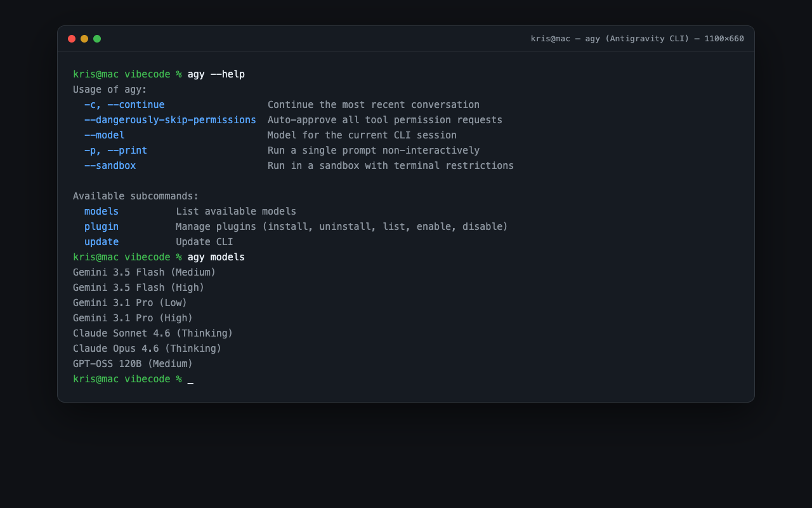Click 'Continue the most recent conversation' description

(374, 105)
